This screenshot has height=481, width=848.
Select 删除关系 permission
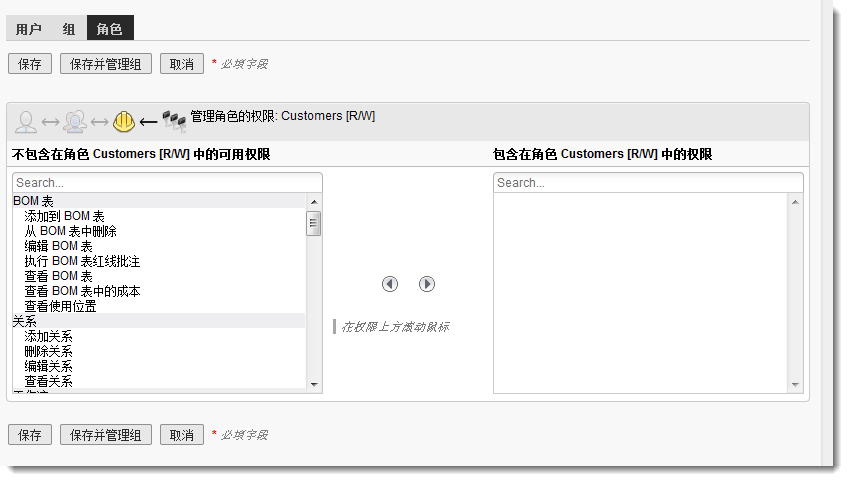pos(48,352)
